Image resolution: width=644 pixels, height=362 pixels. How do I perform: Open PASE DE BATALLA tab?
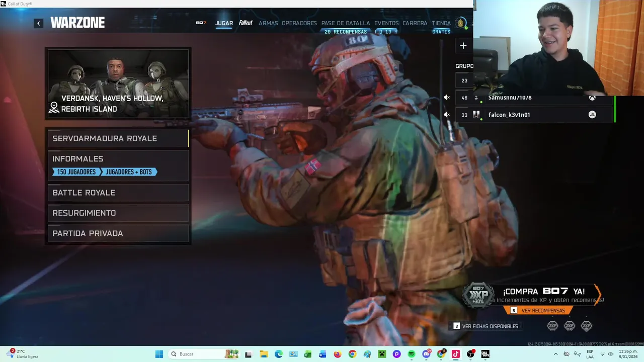pyautogui.click(x=346, y=23)
